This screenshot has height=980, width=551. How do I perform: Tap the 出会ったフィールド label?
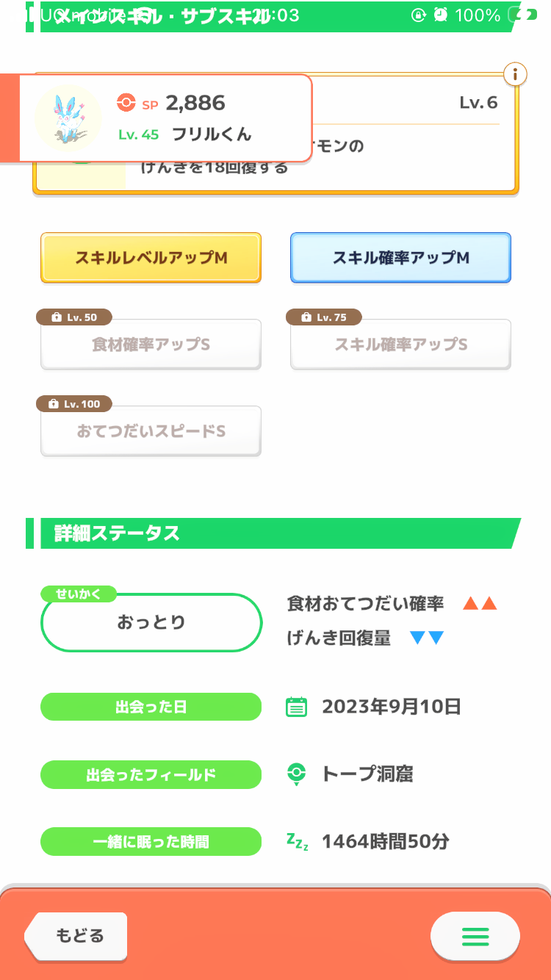[151, 774]
